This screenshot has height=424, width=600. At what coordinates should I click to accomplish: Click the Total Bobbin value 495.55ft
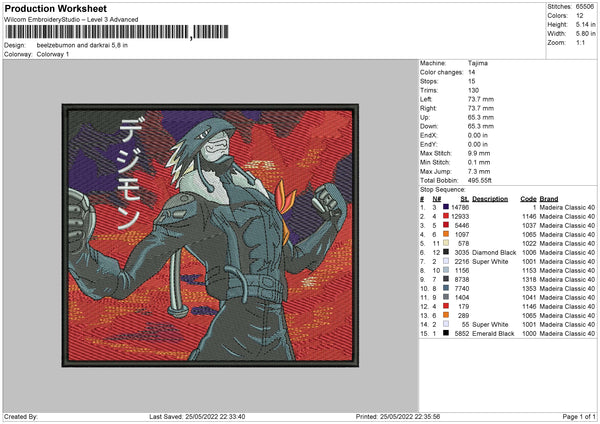point(479,180)
